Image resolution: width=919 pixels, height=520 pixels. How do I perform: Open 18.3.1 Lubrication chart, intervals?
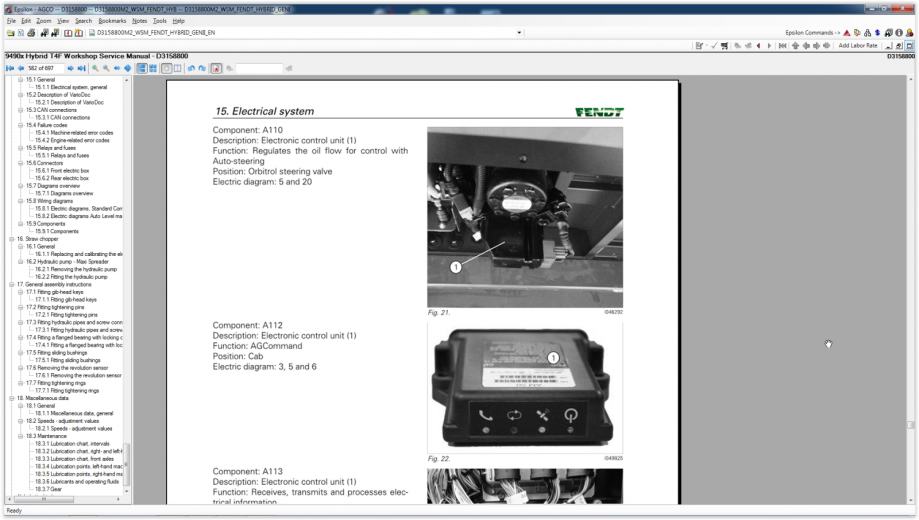click(72, 444)
